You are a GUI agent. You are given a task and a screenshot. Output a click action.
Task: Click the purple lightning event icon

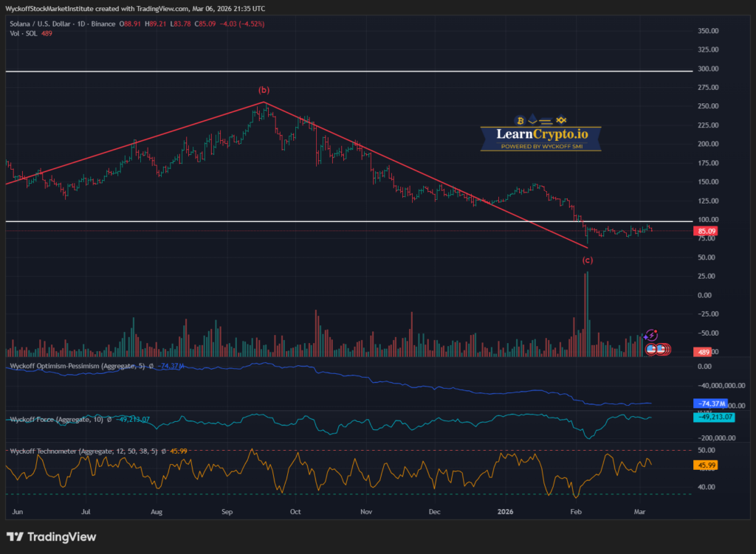coord(651,335)
